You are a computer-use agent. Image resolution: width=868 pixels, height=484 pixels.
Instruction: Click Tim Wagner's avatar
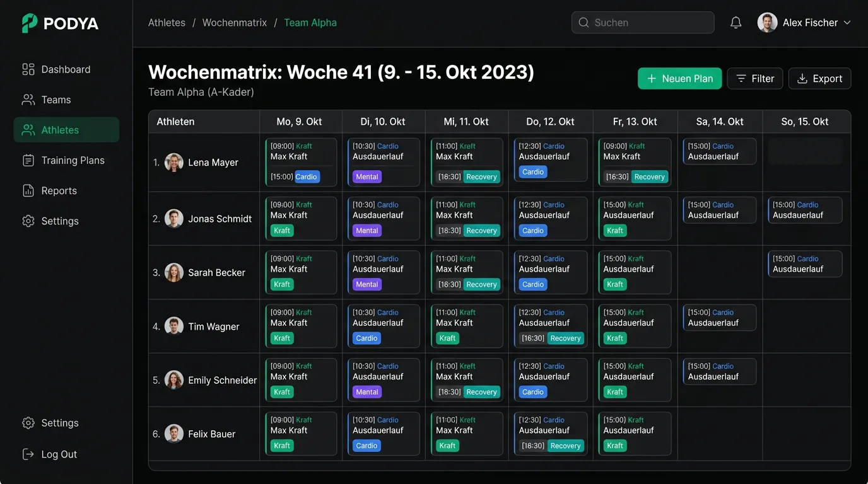click(174, 326)
